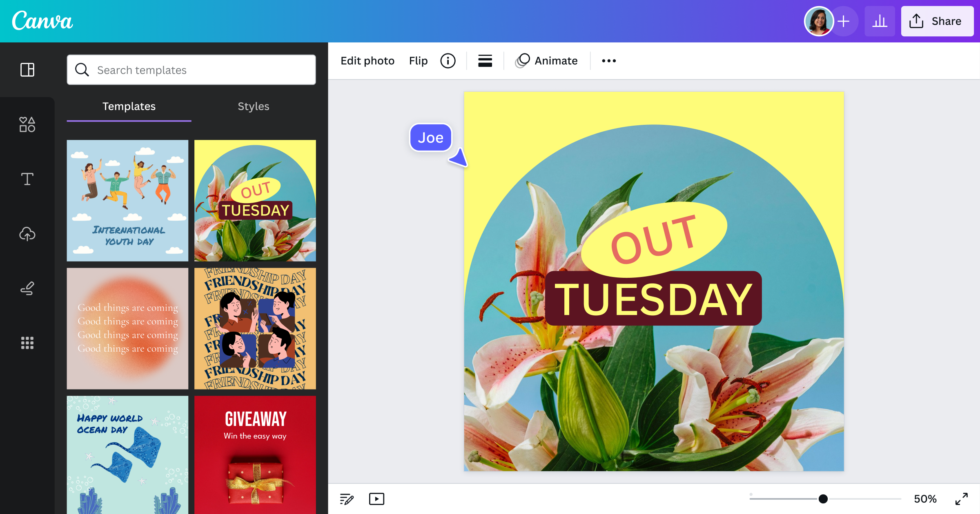Screen dimensions: 980x514
Task: Click the Elements icon in sidebar
Action: coord(27,124)
